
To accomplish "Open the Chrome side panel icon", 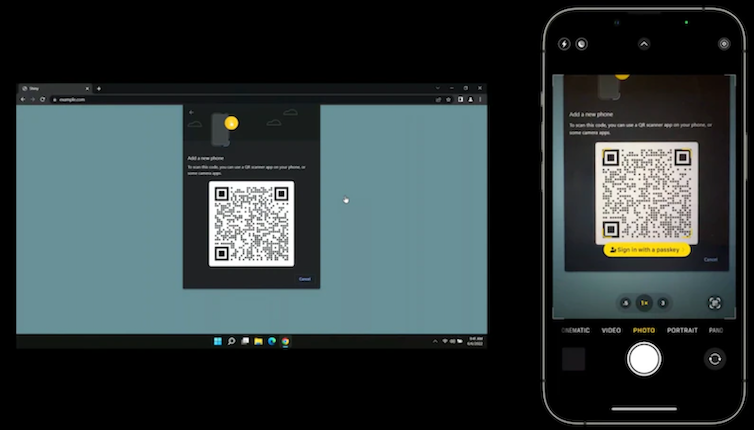I will tap(460, 100).
